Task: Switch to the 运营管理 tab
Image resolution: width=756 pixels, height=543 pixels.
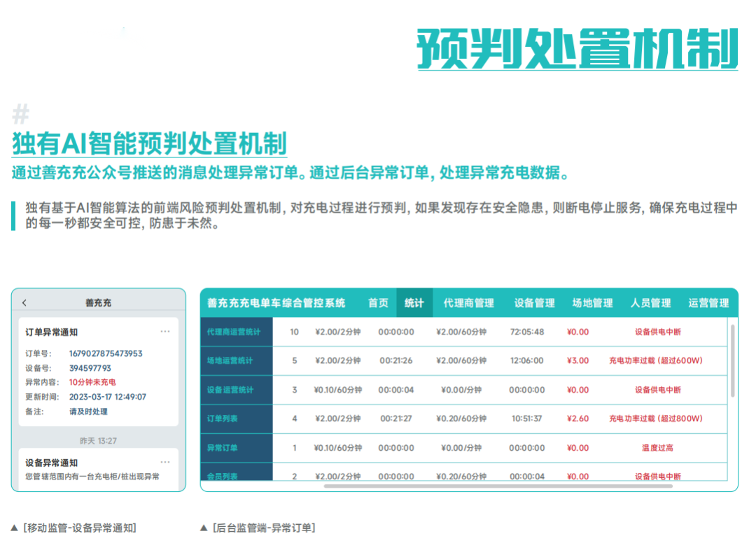Action: [x=708, y=303]
